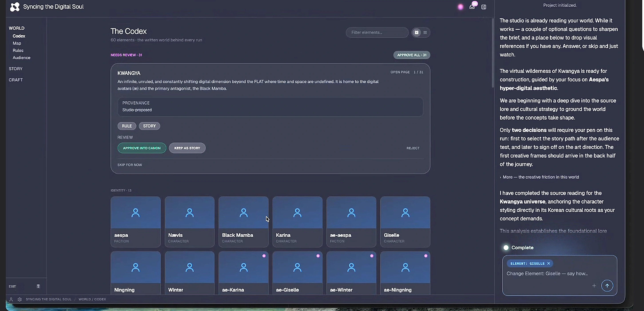Click the icon next to Exit
The height and width of the screenshot is (311, 644).
click(x=38, y=286)
